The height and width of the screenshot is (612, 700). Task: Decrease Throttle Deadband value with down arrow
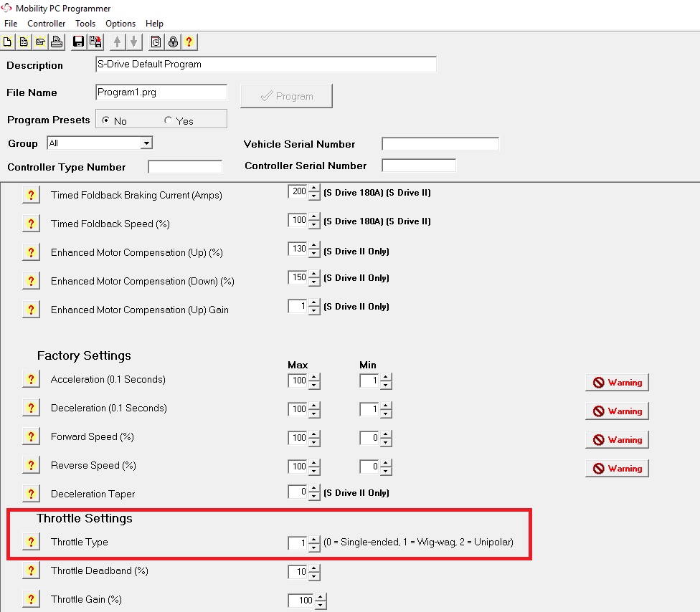[x=314, y=576]
